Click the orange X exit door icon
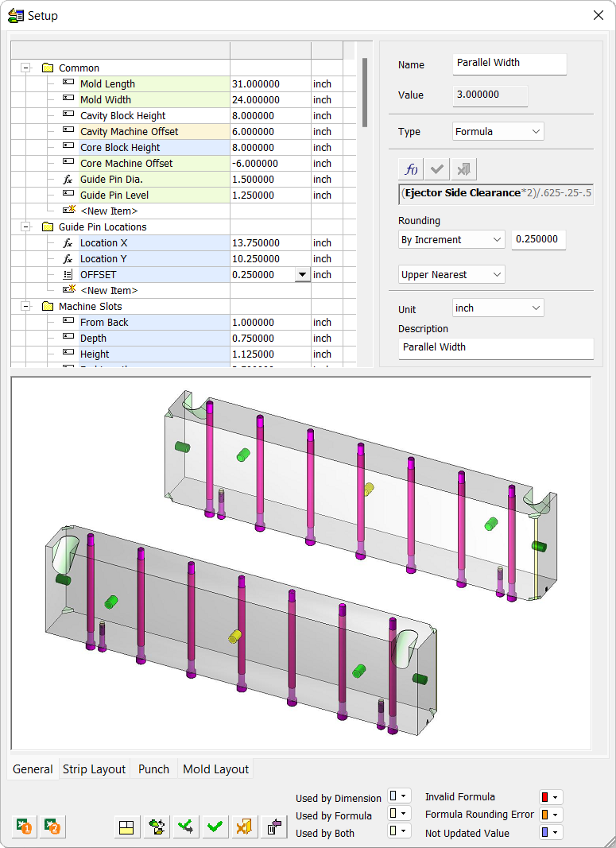The width and height of the screenshot is (616, 848). tap(244, 827)
